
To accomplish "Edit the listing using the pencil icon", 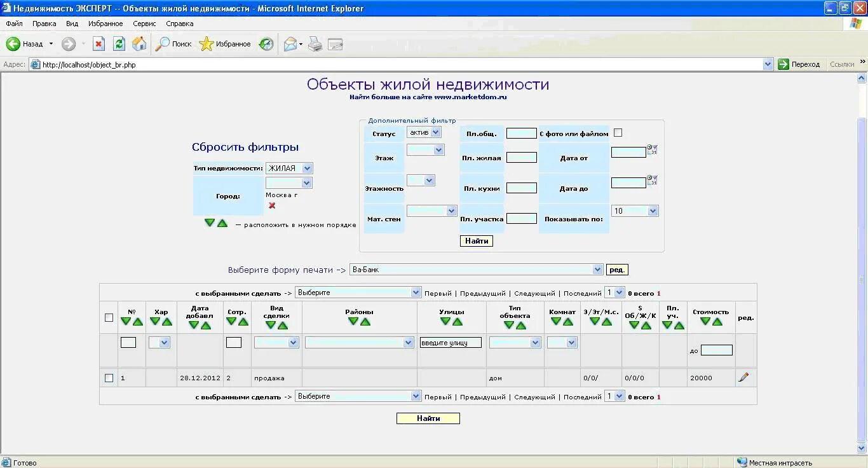I will (744, 377).
